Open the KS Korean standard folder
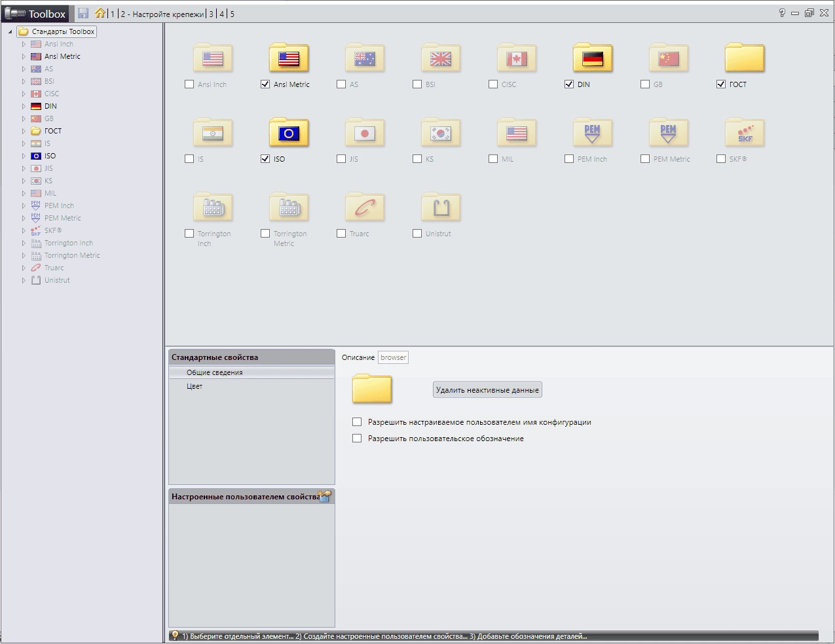The height and width of the screenshot is (644, 835). click(441, 134)
